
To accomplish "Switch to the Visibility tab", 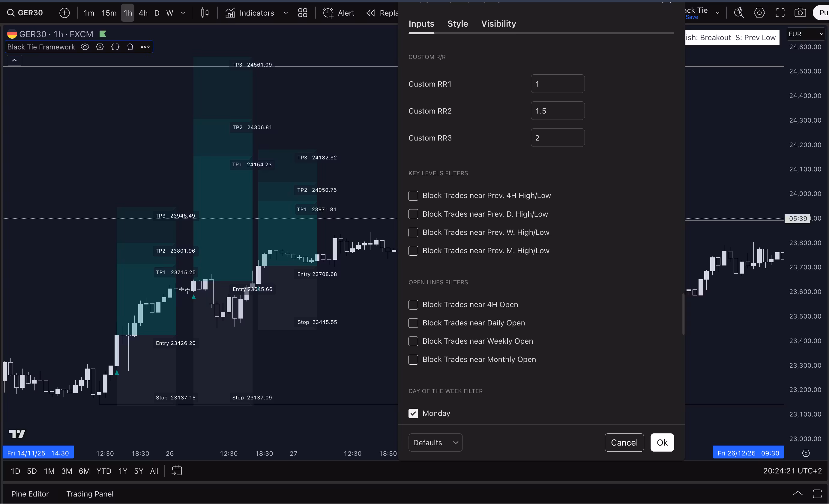I will point(498,24).
